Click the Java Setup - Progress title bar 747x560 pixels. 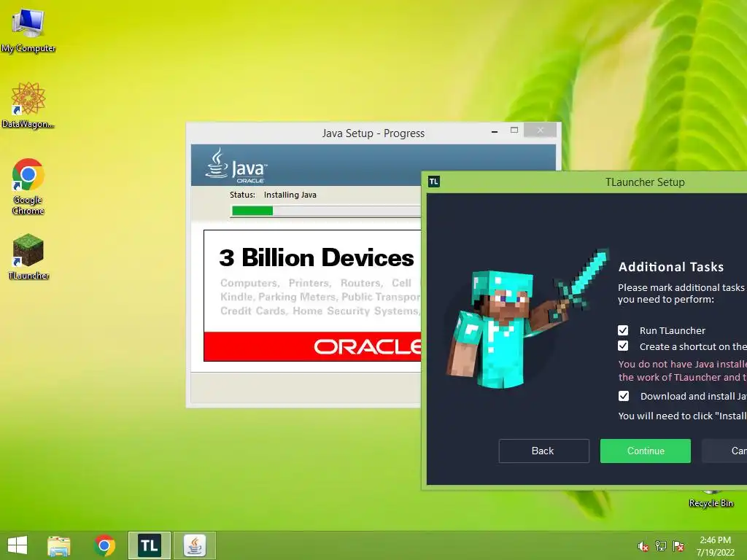373,133
